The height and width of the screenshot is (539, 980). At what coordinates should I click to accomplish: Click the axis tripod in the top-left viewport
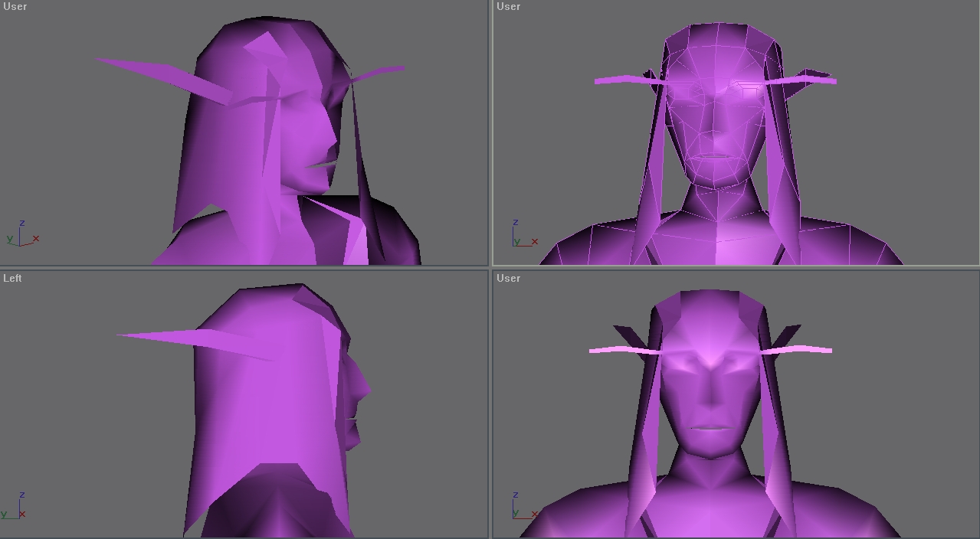tap(23, 234)
